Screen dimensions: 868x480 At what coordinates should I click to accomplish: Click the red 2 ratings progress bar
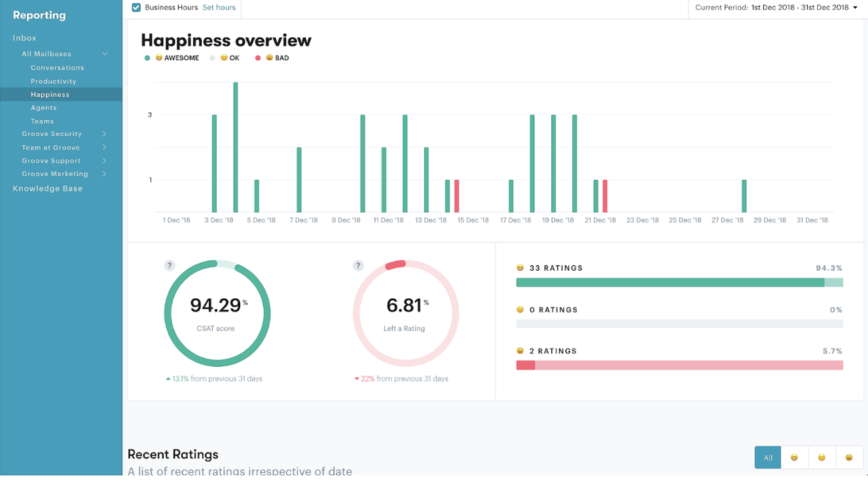(x=679, y=365)
